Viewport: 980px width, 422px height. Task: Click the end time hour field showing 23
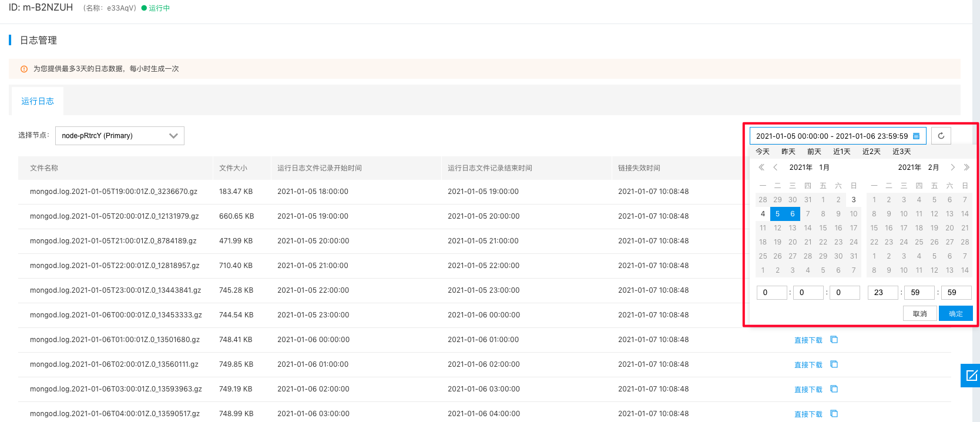click(882, 293)
